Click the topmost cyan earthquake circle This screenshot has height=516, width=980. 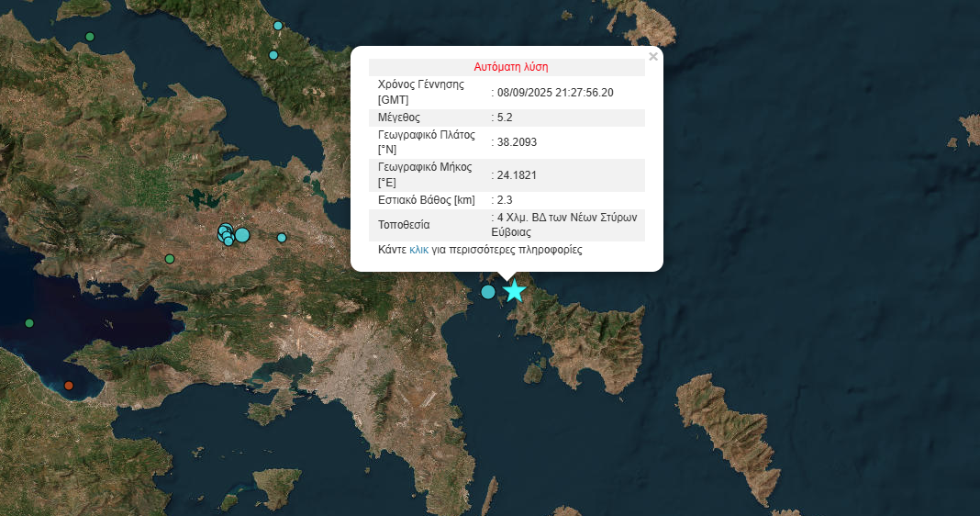click(x=278, y=26)
